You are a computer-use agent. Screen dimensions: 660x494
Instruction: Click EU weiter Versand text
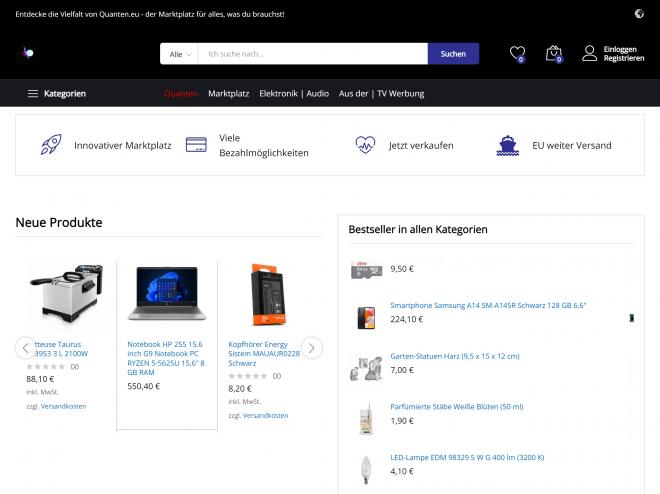click(572, 145)
